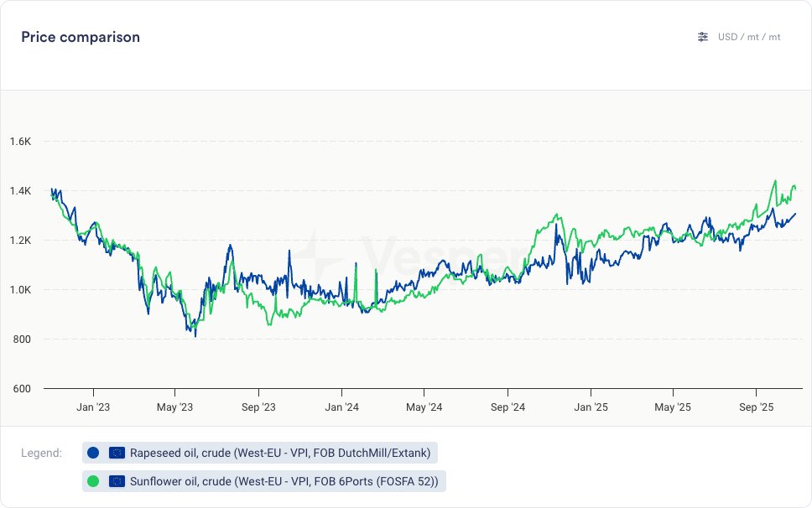The width and height of the screenshot is (812, 508).
Task: Click the EU flag beside Rapeseed oil
Action: click(117, 453)
